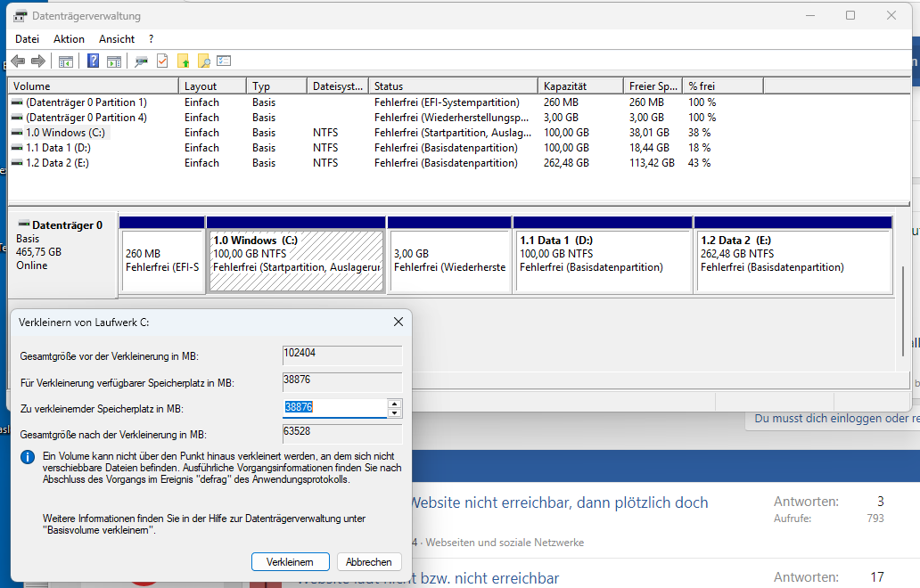This screenshot has height=588, width=920.
Task: Open the Datei menu
Action: pos(27,39)
